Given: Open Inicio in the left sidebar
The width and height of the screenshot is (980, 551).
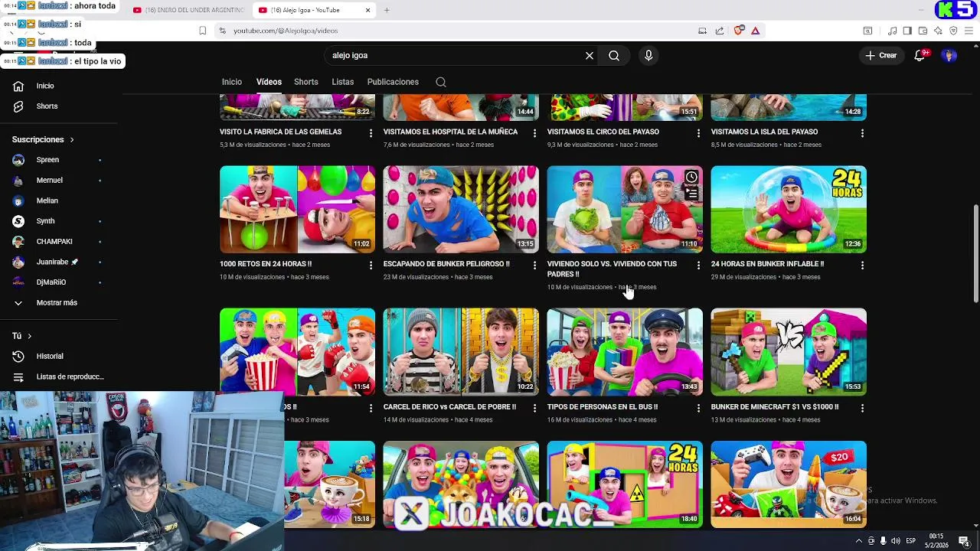Looking at the screenshot, I should tap(59, 86).
